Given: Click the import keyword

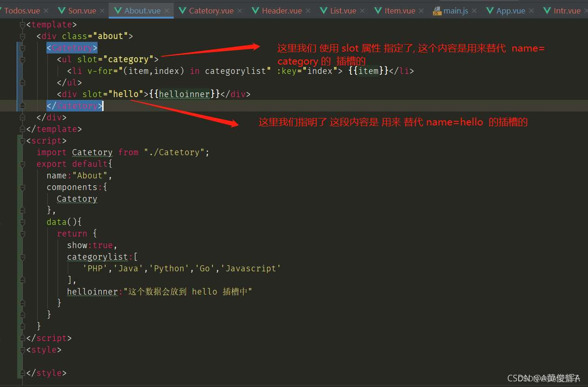Looking at the screenshot, I should [52, 152].
